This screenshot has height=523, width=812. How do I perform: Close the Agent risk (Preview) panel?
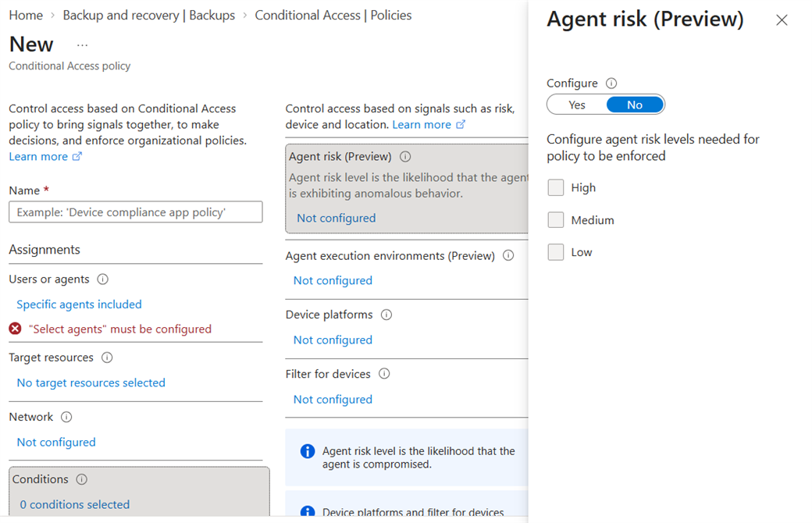(x=782, y=20)
